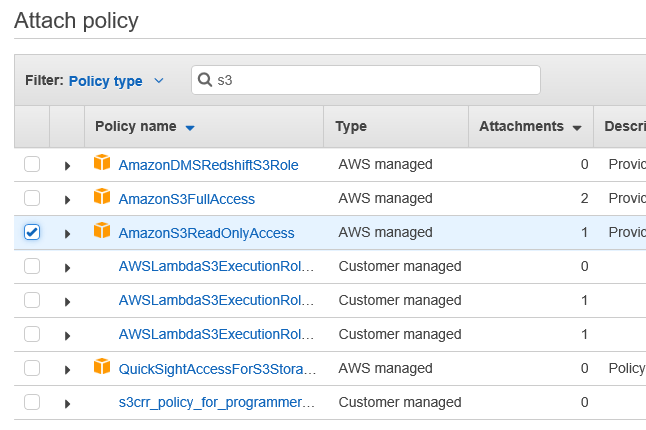
Task: Click the Type column header
Action: click(351, 126)
